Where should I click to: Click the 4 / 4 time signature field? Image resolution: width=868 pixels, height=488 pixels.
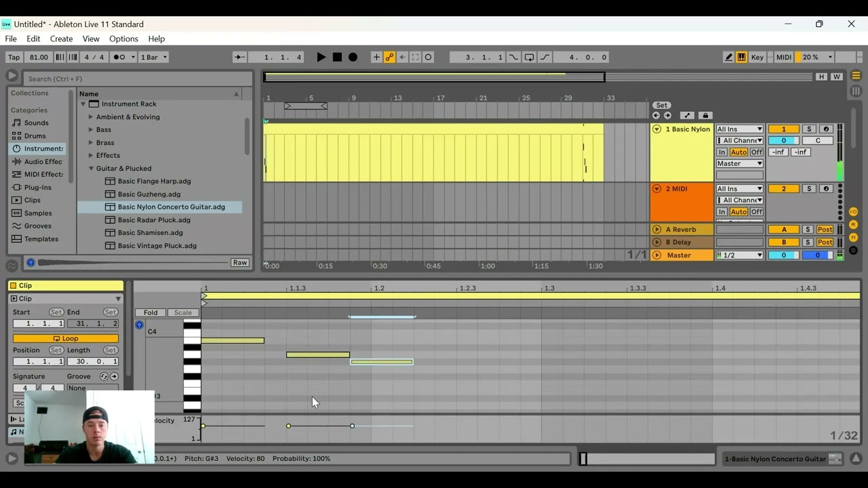point(94,57)
